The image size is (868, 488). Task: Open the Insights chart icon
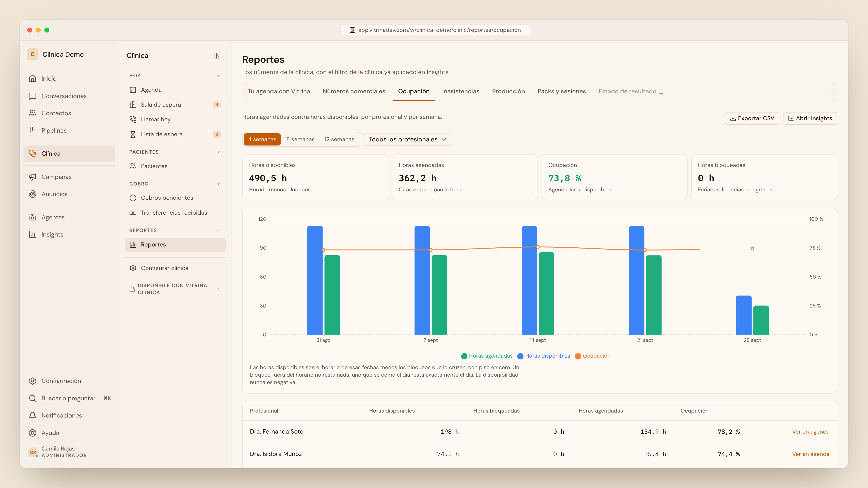pyautogui.click(x=32, y=235)
